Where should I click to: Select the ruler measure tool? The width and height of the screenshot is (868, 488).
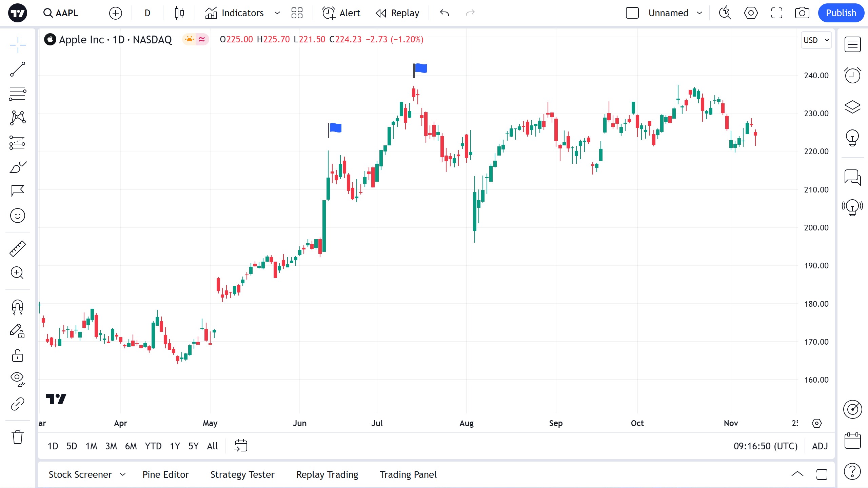pyautogui.click(x=17, y=249)
